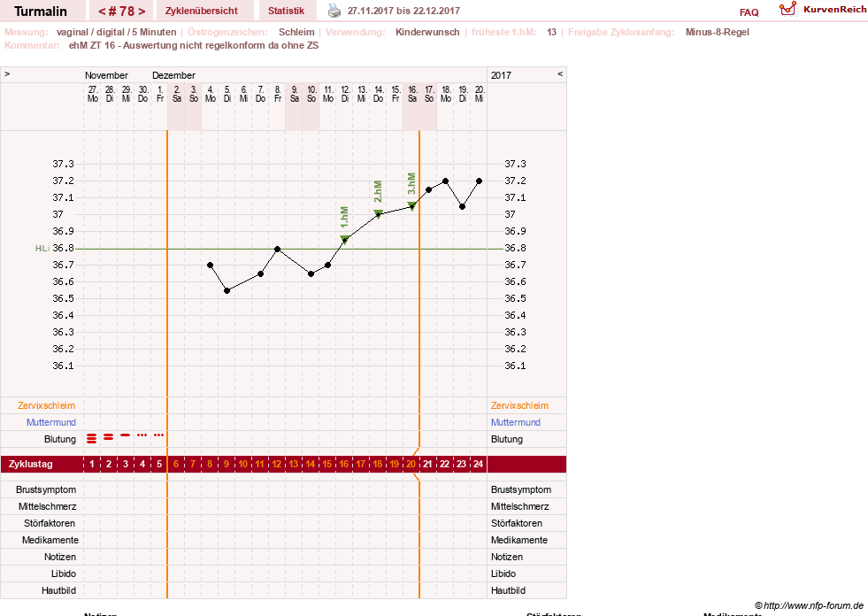This screenshot has width=868, height=616.
Task: Click temperature point on cycle day 8
Action: (x=211, y=266)
